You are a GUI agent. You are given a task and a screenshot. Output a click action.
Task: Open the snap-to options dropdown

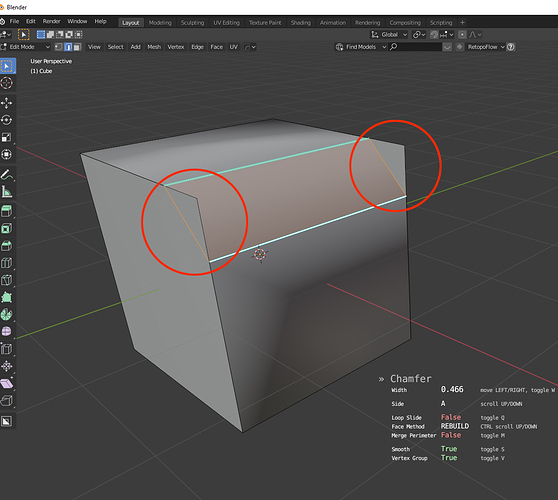447,35
